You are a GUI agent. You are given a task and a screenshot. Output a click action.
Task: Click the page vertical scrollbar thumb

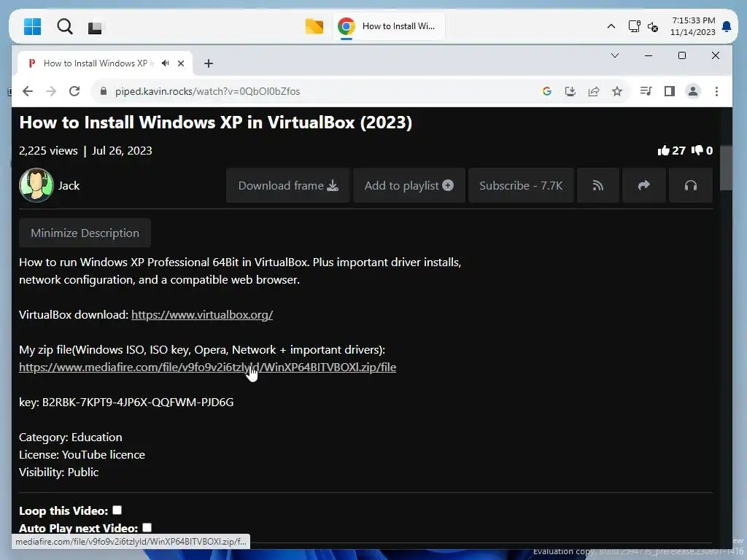click(726, 168)
